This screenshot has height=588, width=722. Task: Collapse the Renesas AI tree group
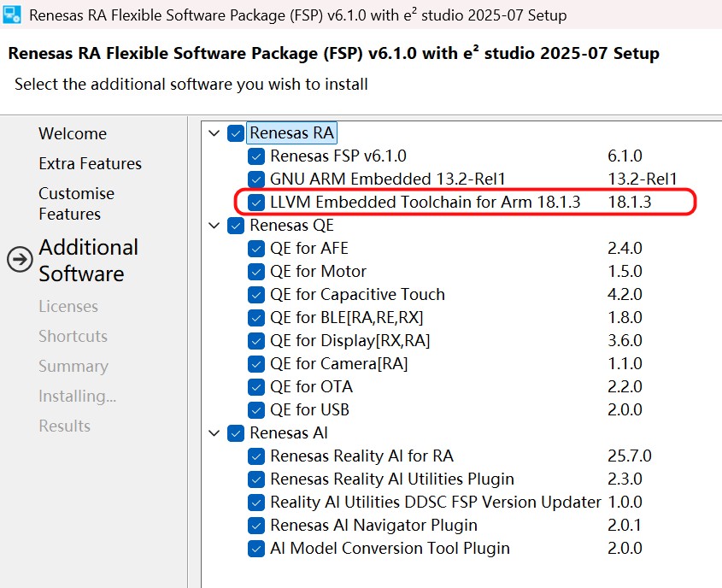[214, 433]
